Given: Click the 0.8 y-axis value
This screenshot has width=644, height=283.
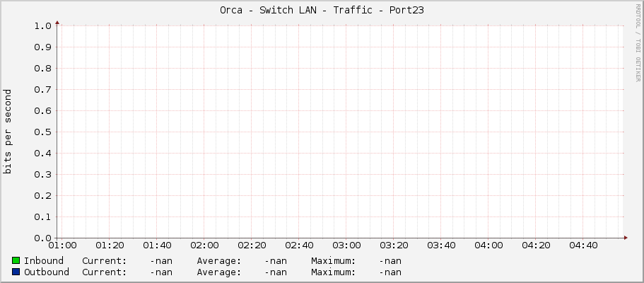Looking at the screenshot, I should (x=42, y=69).
